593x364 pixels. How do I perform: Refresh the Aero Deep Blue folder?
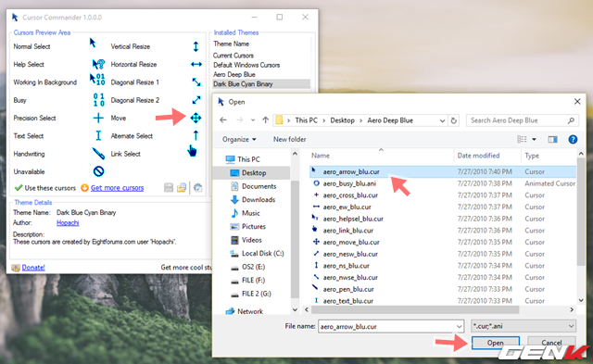(454, 120)
